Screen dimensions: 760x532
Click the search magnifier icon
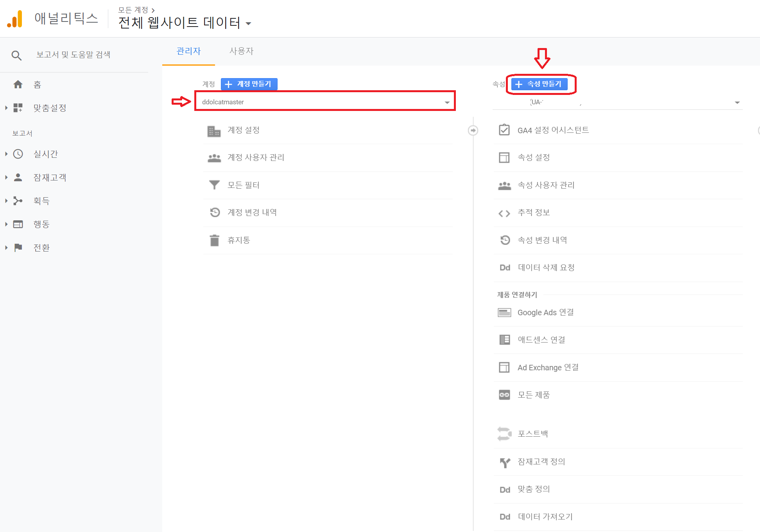point(16,55)
